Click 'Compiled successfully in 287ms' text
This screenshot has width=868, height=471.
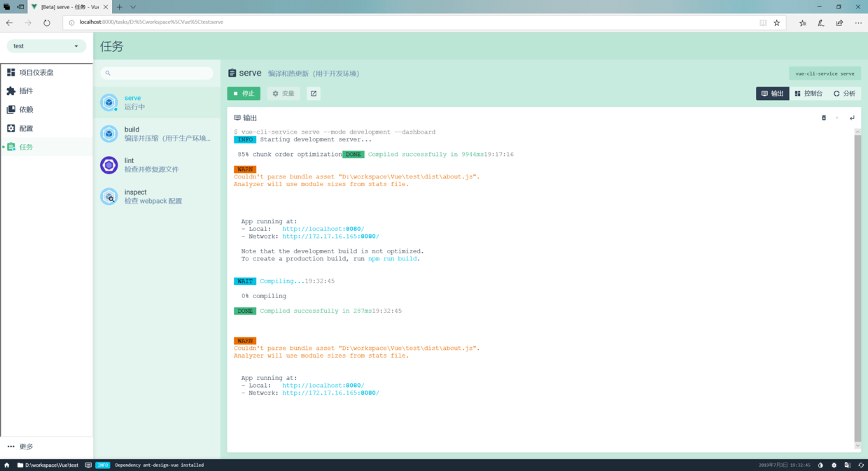tap(316, 311)
